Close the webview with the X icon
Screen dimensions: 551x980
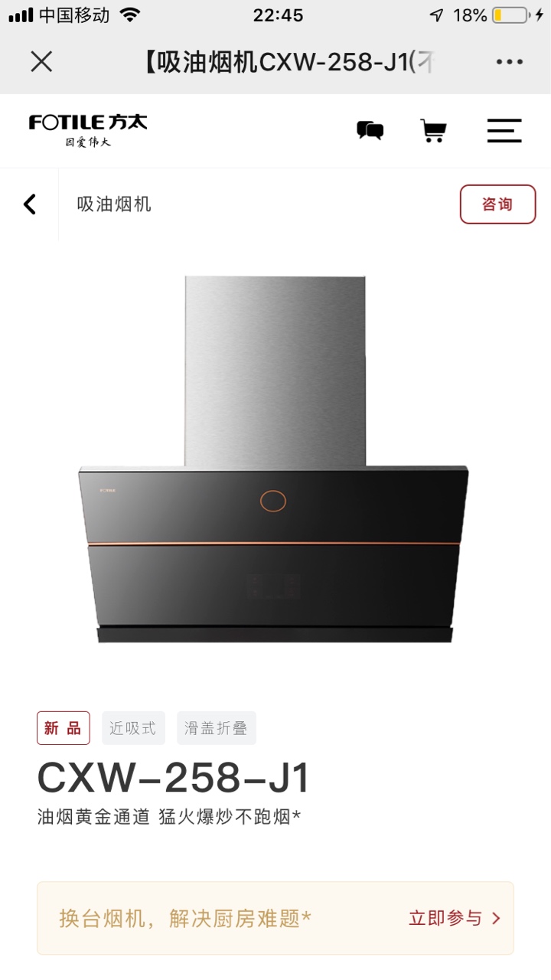click(x=41, y=61)
